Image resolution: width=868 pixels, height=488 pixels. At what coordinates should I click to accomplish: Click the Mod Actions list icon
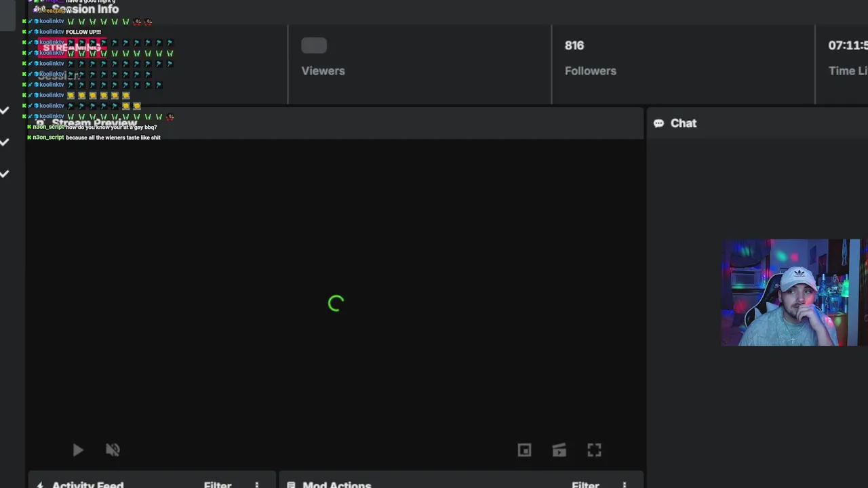pos(291,485)
